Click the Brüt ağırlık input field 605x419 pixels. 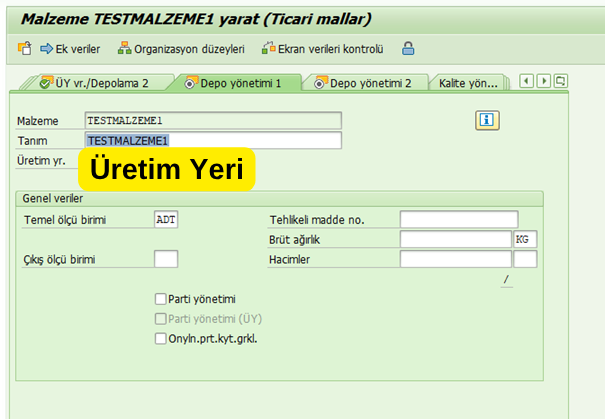coord(454,239)
